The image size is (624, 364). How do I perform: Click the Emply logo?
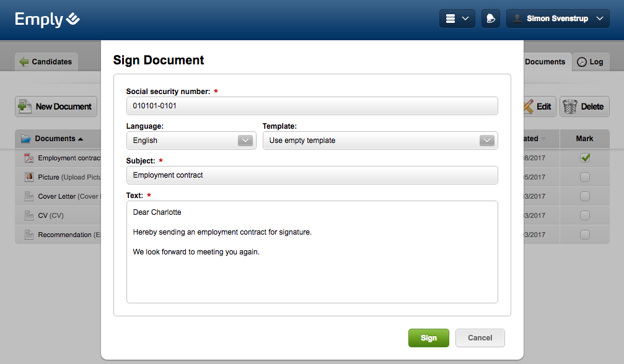coord(48,19)
